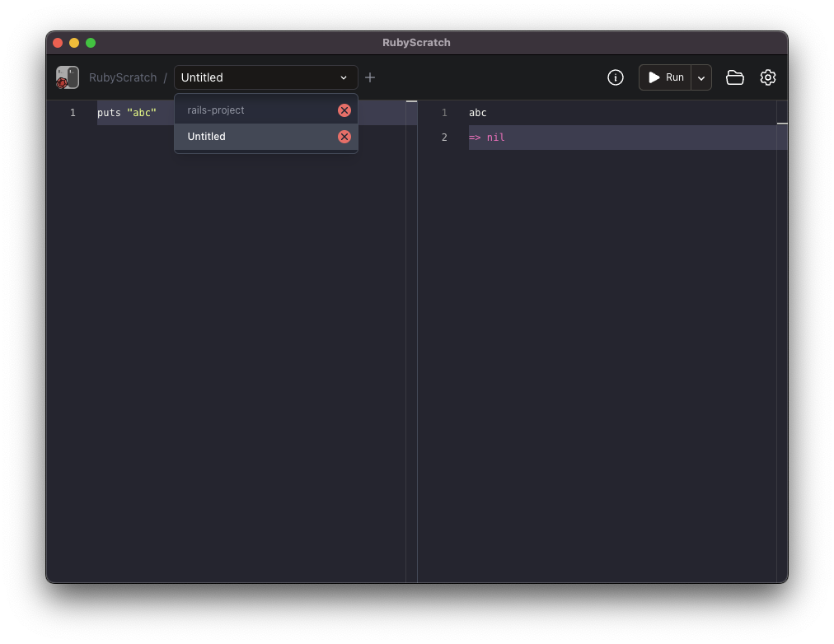The width and height of the screenshot is (834, 644).
Task: Maximize the RubyScratch window
Action: point(91,43)
